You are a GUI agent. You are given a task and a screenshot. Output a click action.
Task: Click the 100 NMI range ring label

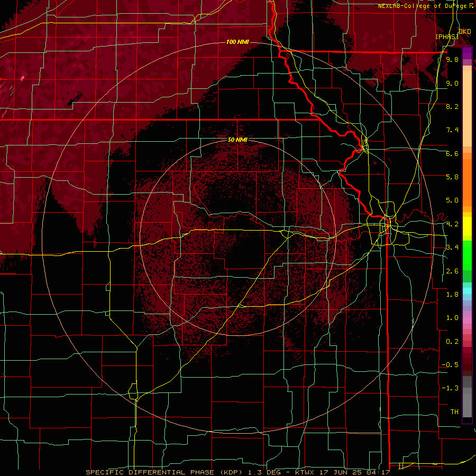pyautogui.click(x=237, y=42)
